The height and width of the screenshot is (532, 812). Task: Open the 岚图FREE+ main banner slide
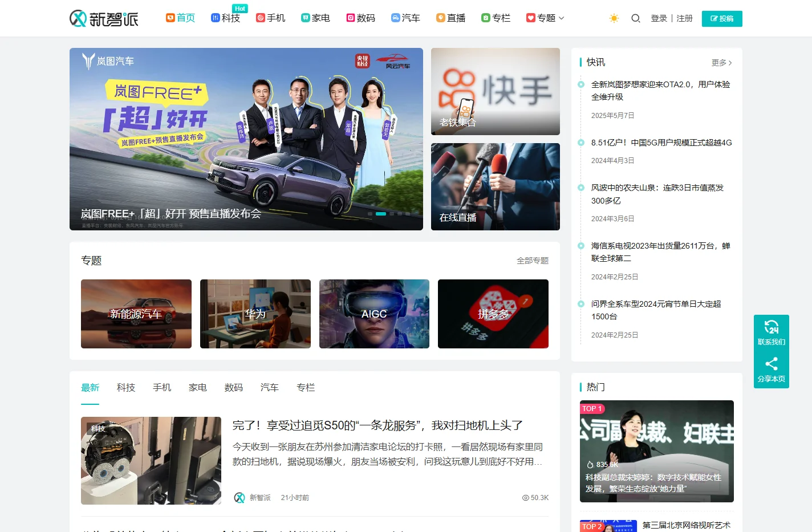pos(246,139)
